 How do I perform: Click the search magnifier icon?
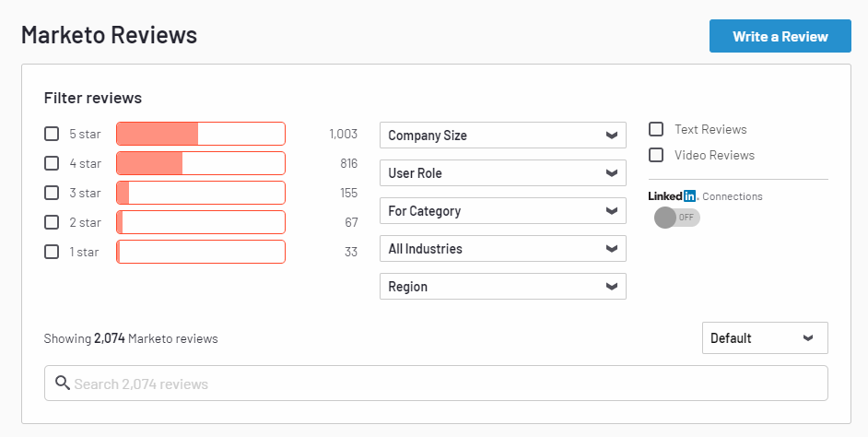coord(63,384)
